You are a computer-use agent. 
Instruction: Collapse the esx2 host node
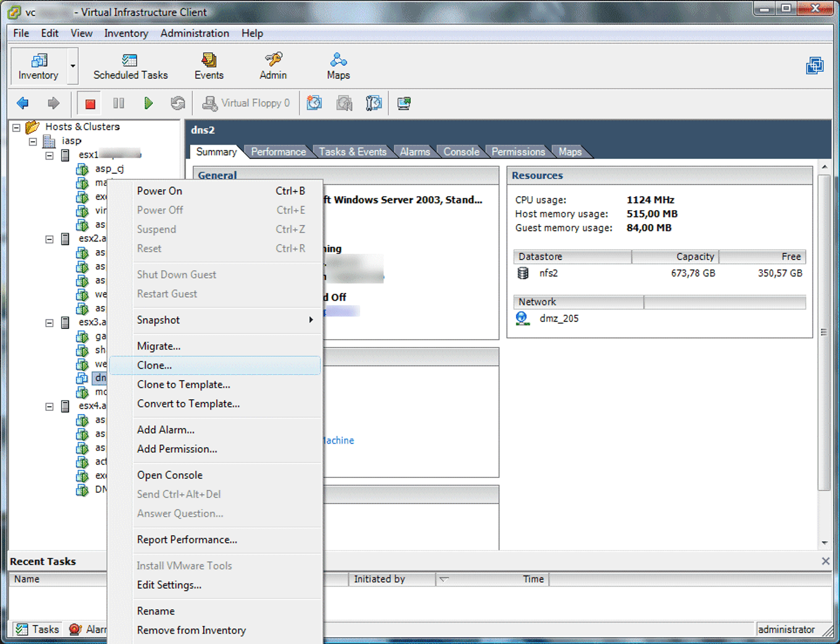(50, 239)
